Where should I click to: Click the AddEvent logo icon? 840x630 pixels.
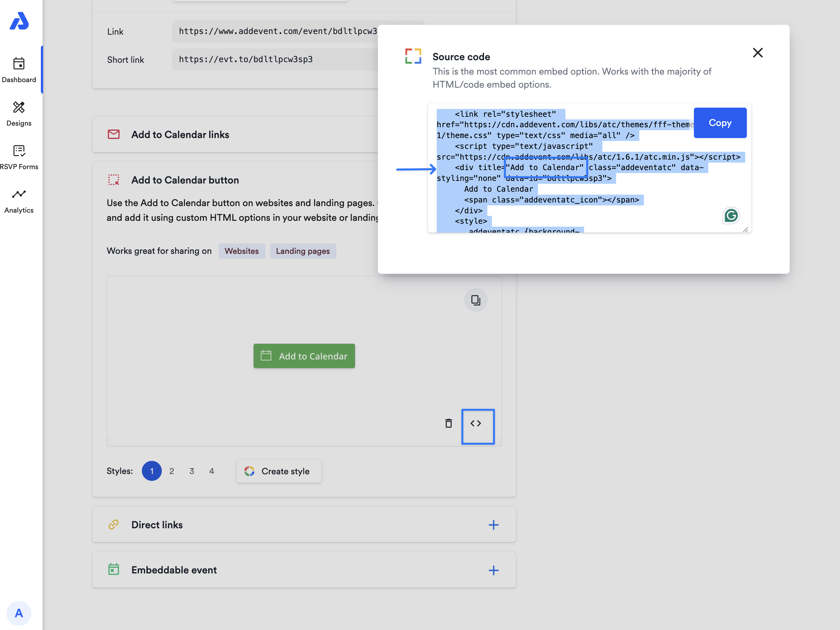click(19, 21)
